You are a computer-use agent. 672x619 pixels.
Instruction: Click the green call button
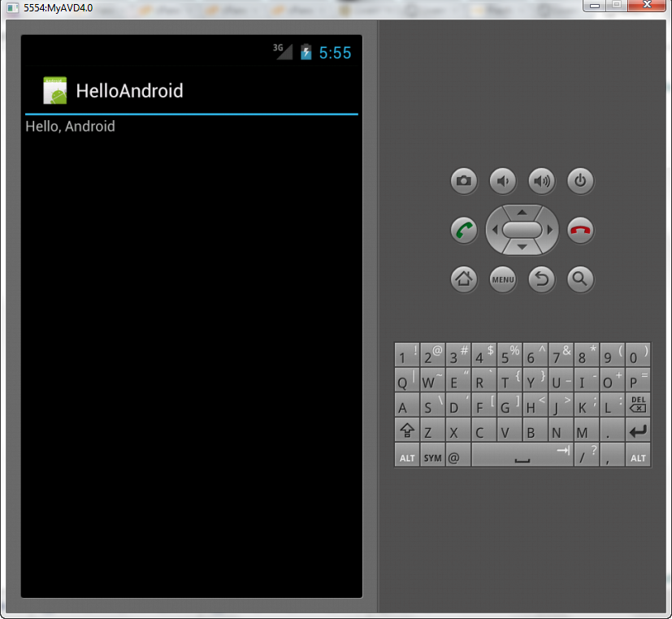pyautogui.click(x=464, y=230)
